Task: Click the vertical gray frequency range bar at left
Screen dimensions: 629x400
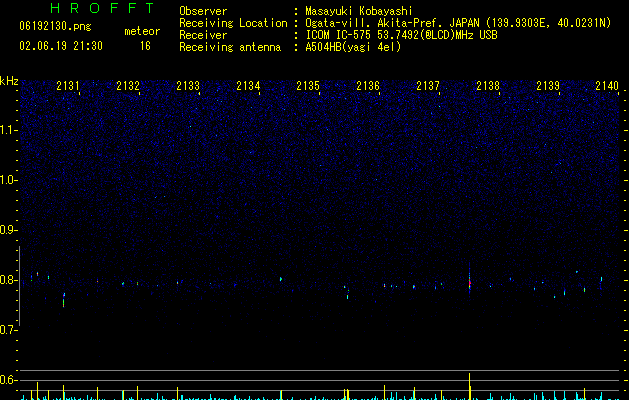Action: (19, 286)
